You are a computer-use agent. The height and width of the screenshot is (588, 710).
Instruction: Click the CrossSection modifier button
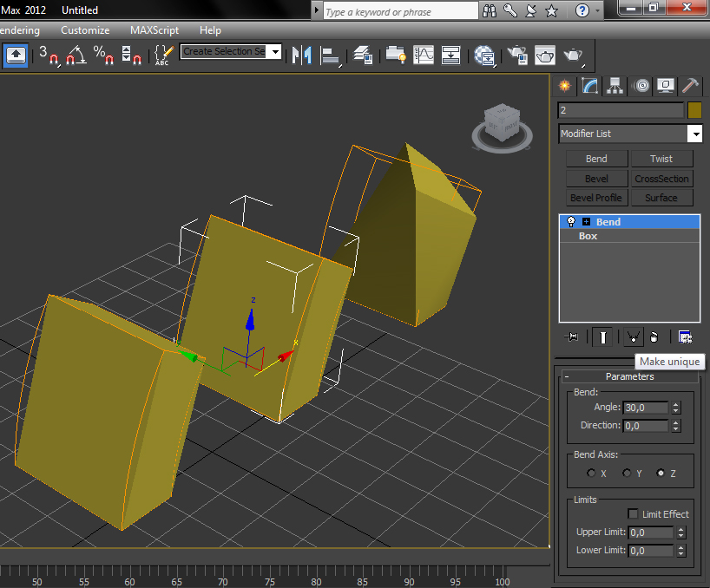661,179
